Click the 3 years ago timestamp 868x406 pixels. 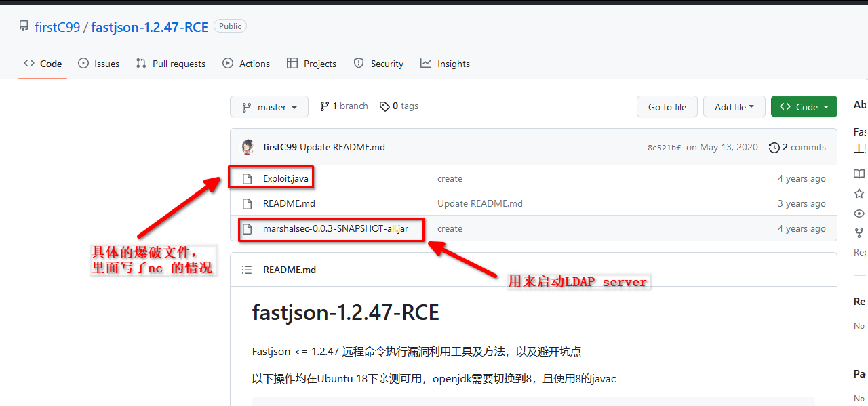[x=802, y=203]
